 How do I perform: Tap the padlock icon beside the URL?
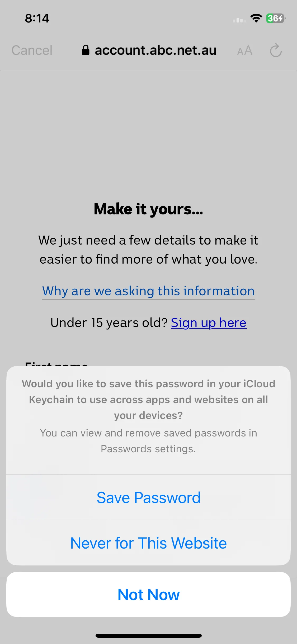coord(86,50)
